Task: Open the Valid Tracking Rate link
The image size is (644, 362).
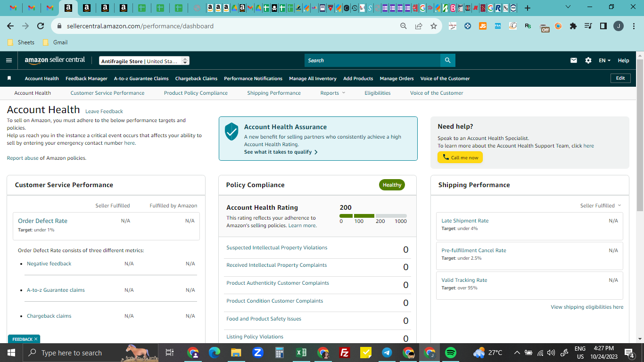Action: click(x=464, y=280)
